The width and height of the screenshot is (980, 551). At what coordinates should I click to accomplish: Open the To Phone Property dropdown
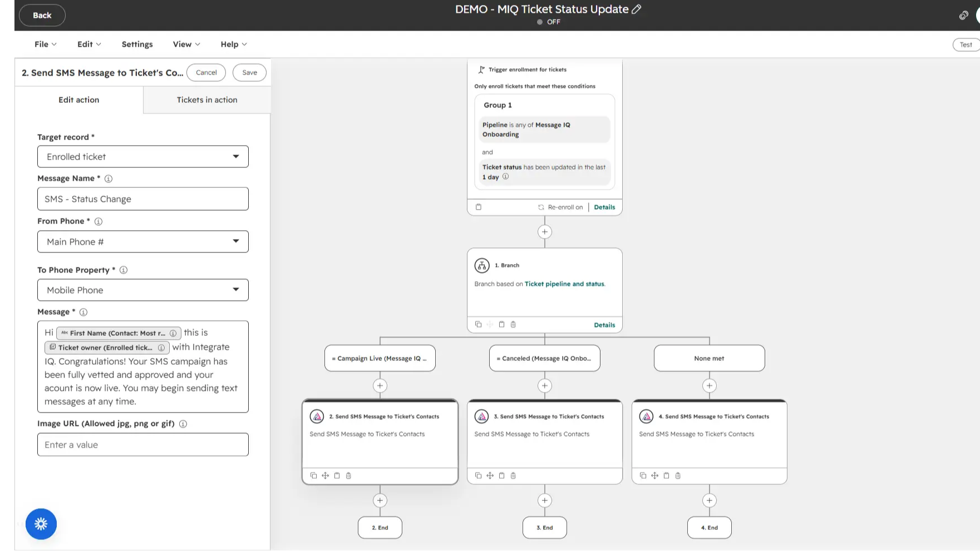point(143,290)
